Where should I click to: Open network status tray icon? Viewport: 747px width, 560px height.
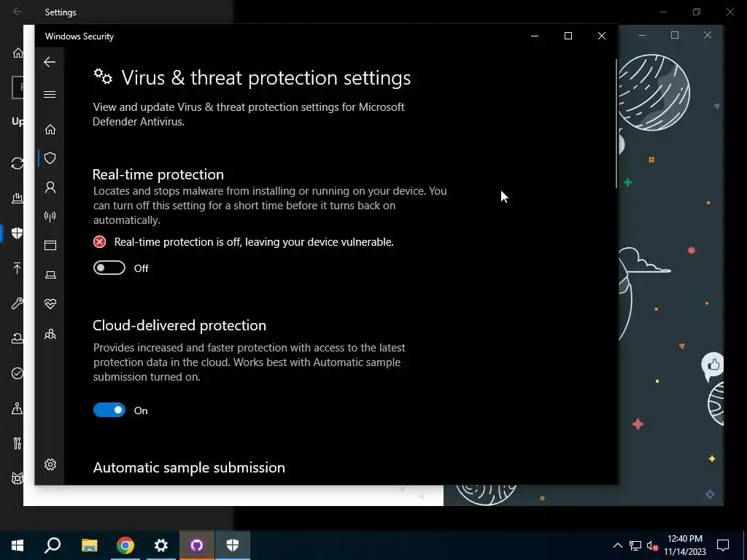click(x=635, y=545)
